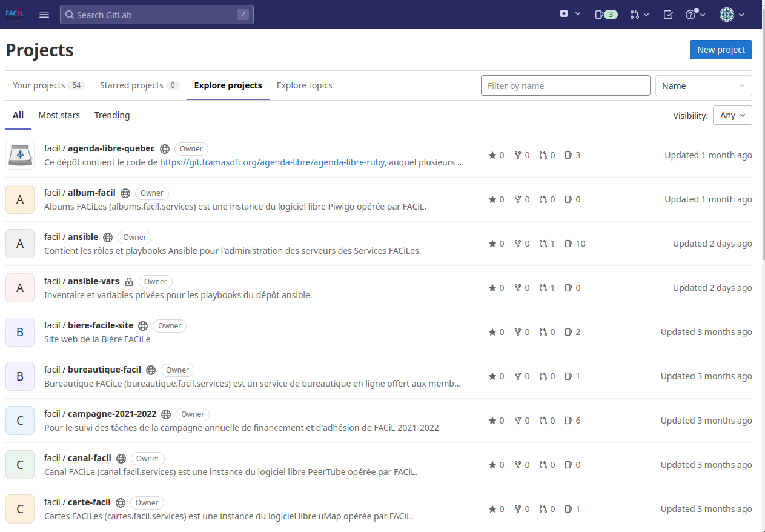Viewport: 765px width, 532px height.
Task: Open issues count 6 for campagne-2021-2022
Action: pos(572,421)
